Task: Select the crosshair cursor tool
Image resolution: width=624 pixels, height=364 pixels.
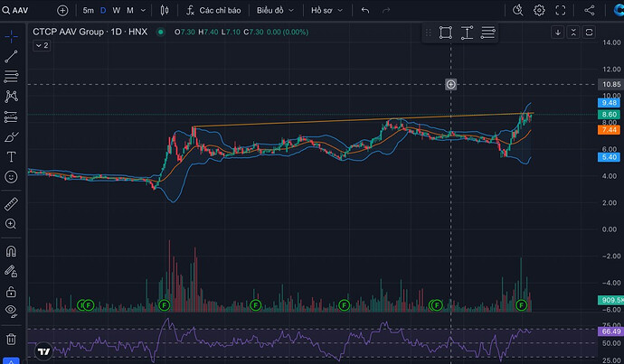Action: pos(12,36)
